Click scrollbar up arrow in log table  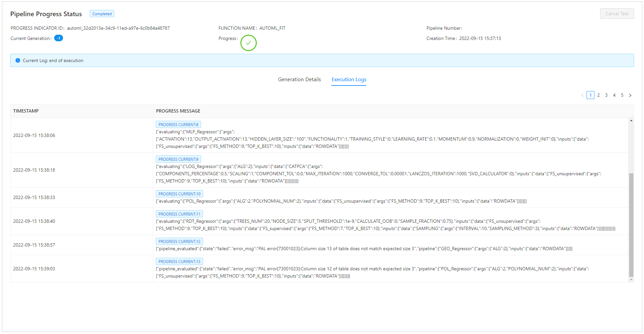point(631,121)
